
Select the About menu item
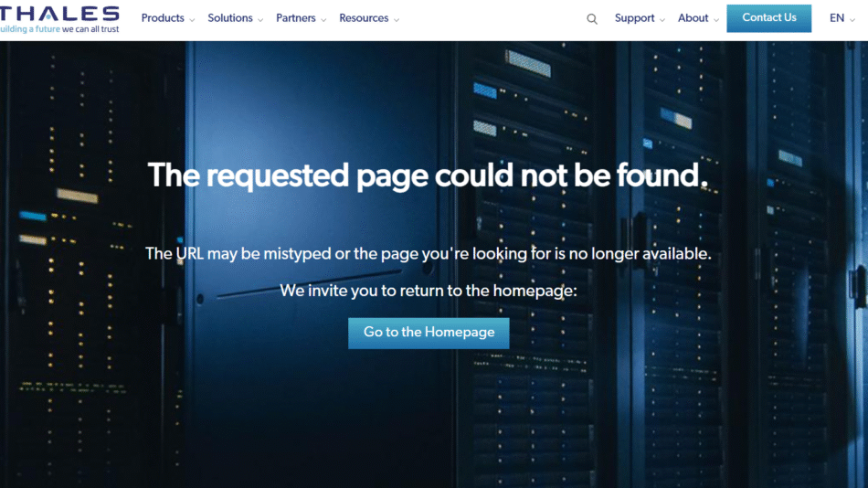[x=693, y=18]
